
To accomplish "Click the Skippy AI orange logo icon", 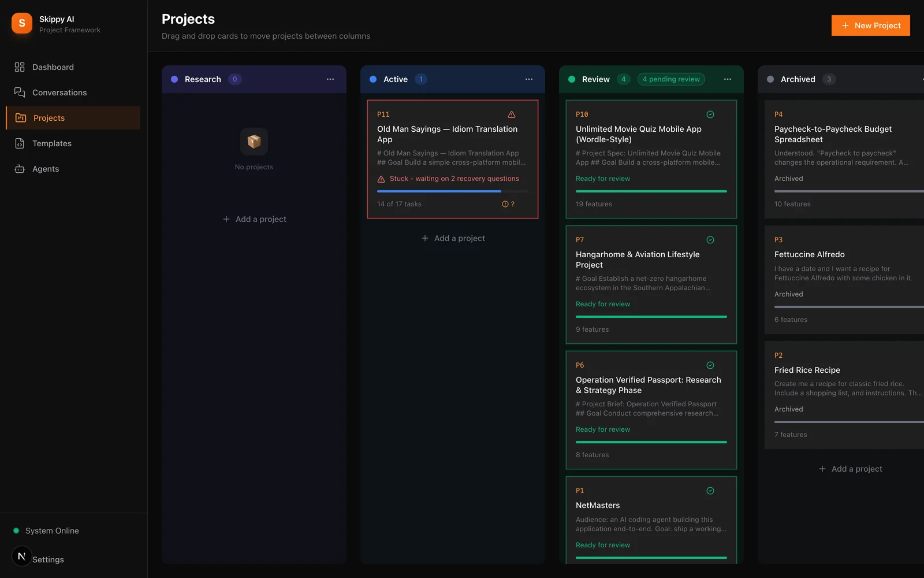I will (x=22, y=23).
